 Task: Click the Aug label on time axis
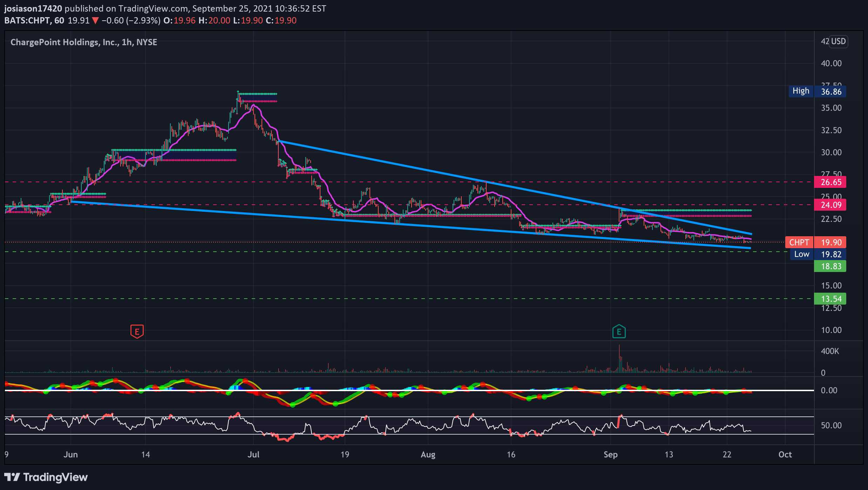pos(428,455)
